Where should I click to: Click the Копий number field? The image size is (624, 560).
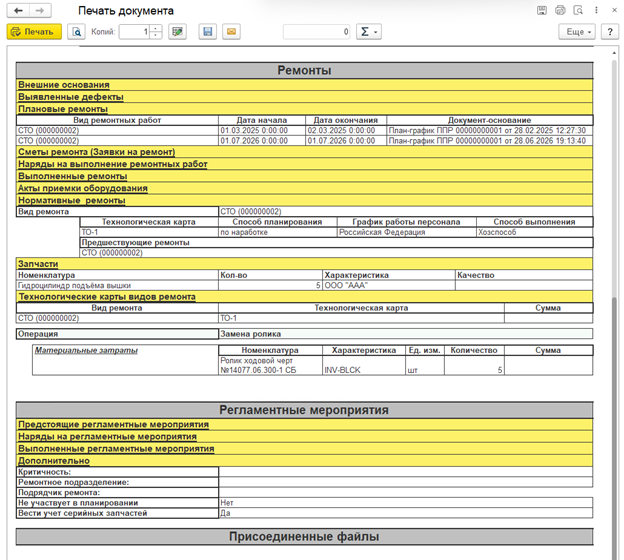(135, 32)
